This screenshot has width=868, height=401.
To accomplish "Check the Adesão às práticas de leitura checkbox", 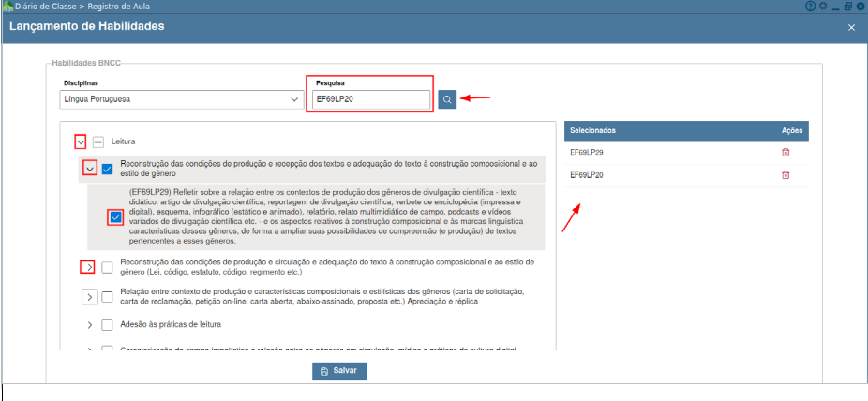I will point(108,325).
